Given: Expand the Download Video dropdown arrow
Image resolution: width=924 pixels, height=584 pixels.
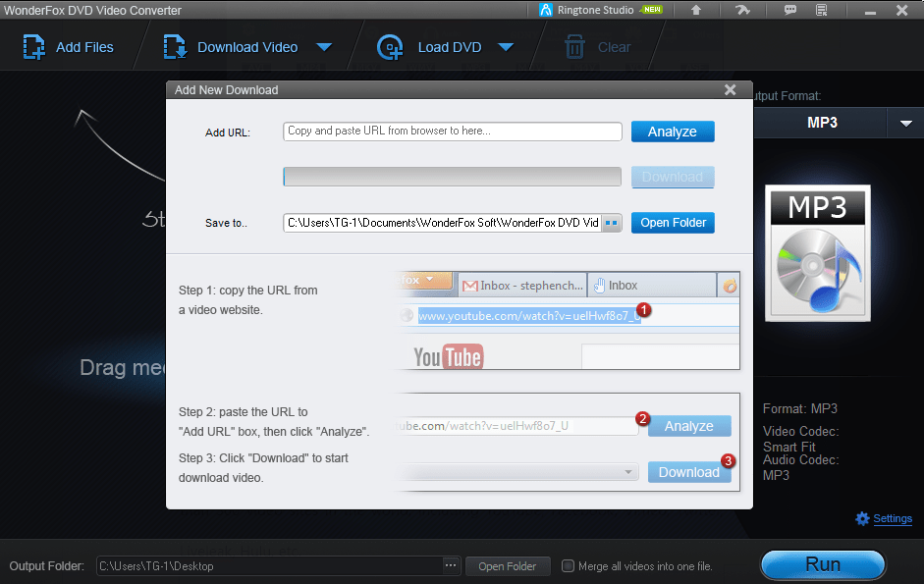Looking at the screenshot, I should [324, 47].
